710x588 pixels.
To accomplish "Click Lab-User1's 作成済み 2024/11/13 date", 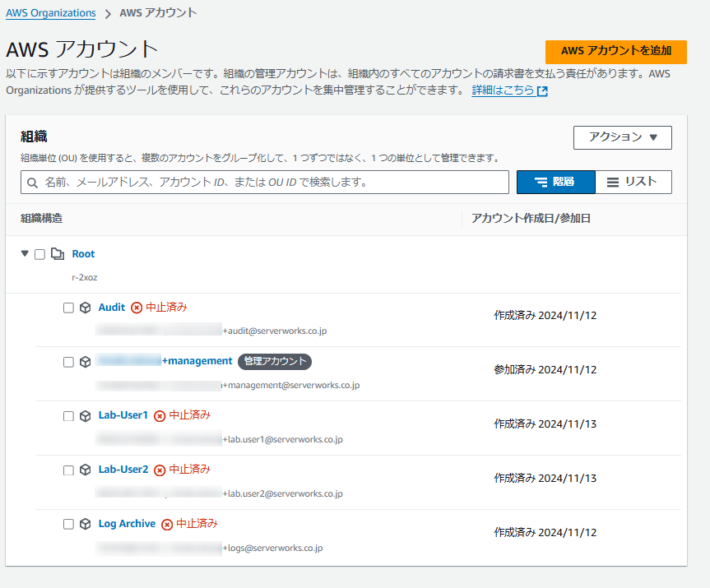I will point(545,424).
